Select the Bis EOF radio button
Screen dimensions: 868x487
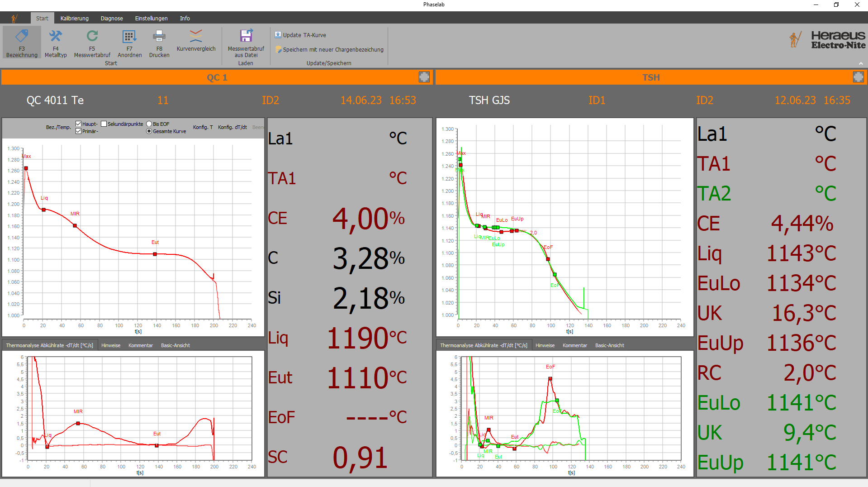coord(149,124)
